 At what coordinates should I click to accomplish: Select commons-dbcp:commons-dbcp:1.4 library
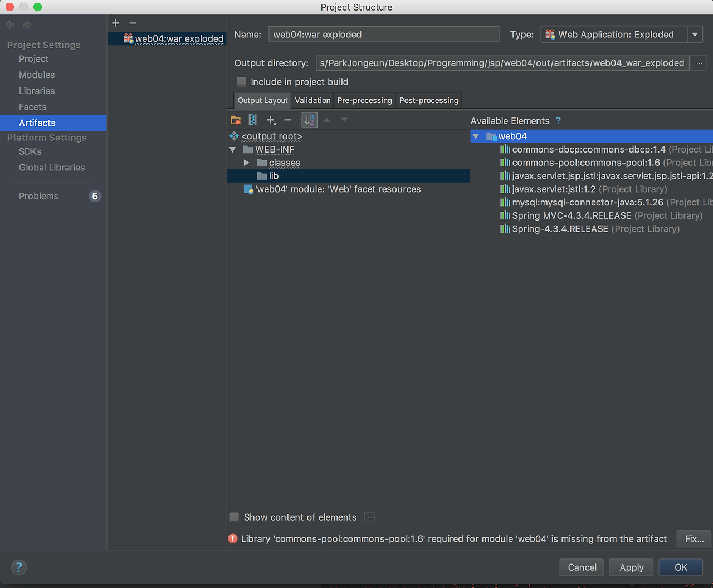pos(606,150)
